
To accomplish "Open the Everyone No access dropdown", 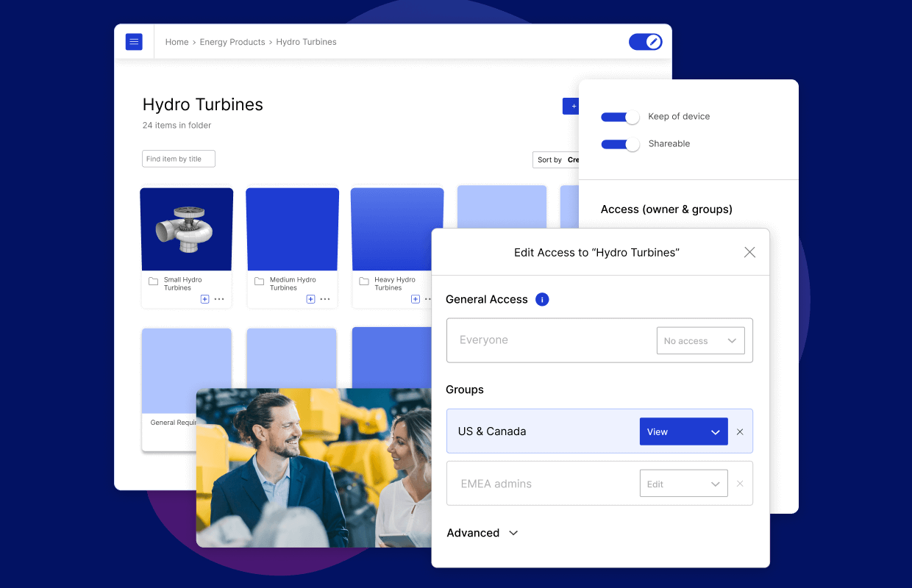I will click(x=700, y=340).
